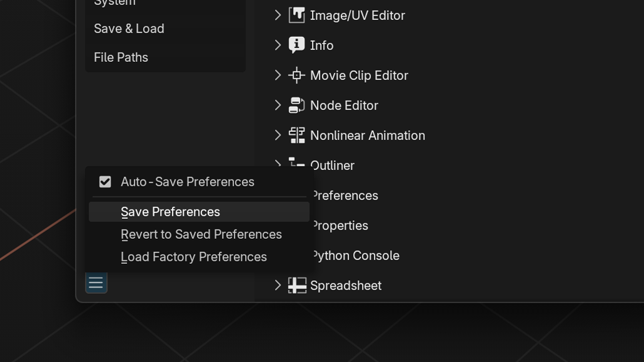The image size is (644, 362).
Task: Select Revert to Saved Preferences
Action: pyautogui.click(x=201, y=234)
